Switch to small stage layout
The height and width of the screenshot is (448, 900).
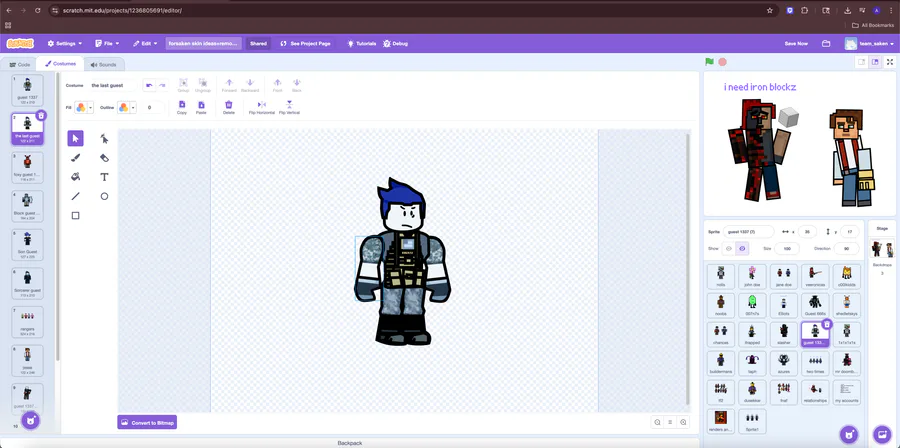862,62
